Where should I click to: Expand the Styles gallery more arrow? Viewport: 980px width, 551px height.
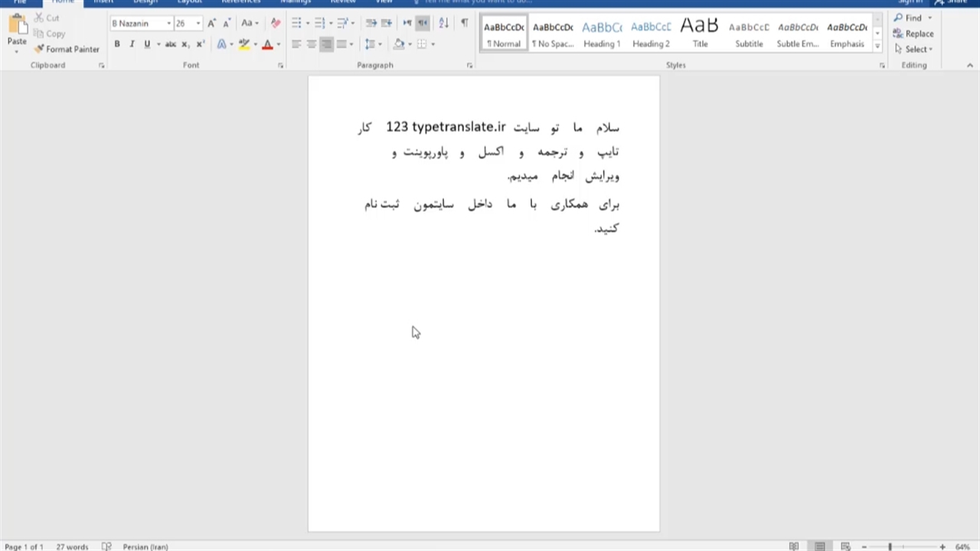point(877,46)
